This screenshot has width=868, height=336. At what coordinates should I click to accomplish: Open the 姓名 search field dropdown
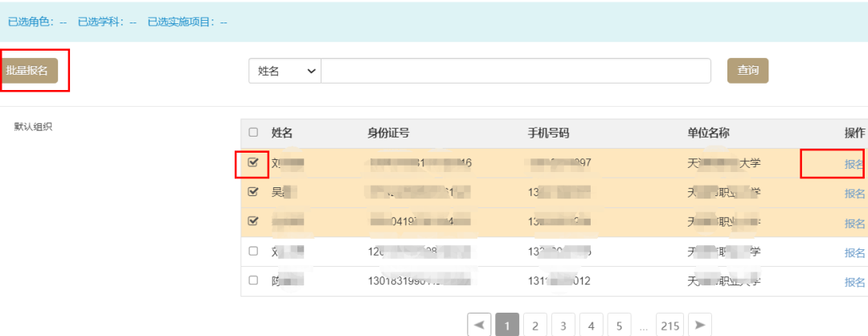pyautogui.click(x=285, y=71)
